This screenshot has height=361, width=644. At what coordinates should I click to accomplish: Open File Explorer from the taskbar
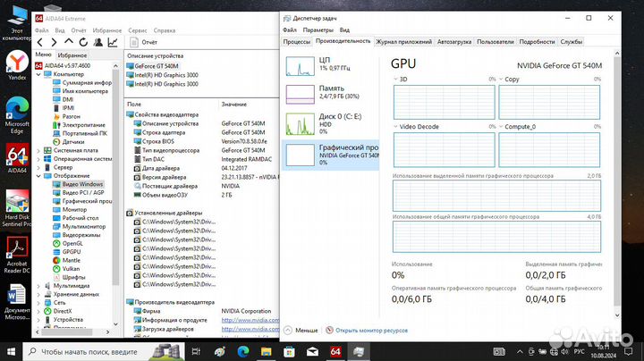[267, 351]
